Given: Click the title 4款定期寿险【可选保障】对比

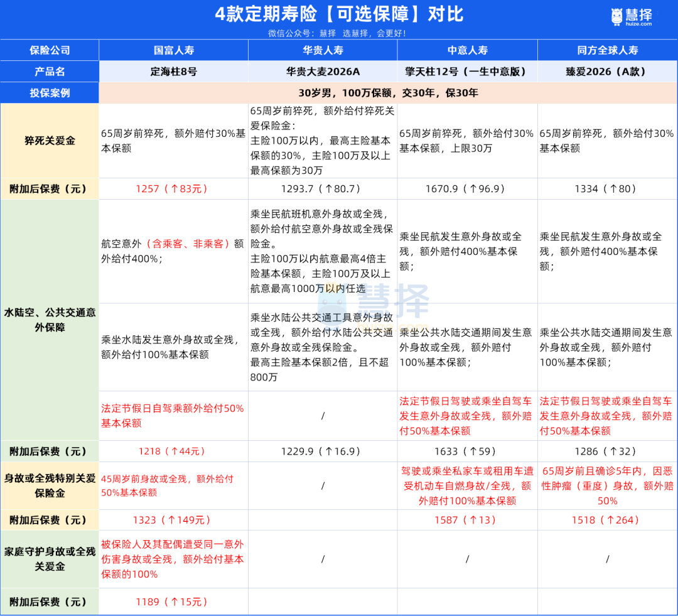Looking at the screenshot, I should click(339, 14).
